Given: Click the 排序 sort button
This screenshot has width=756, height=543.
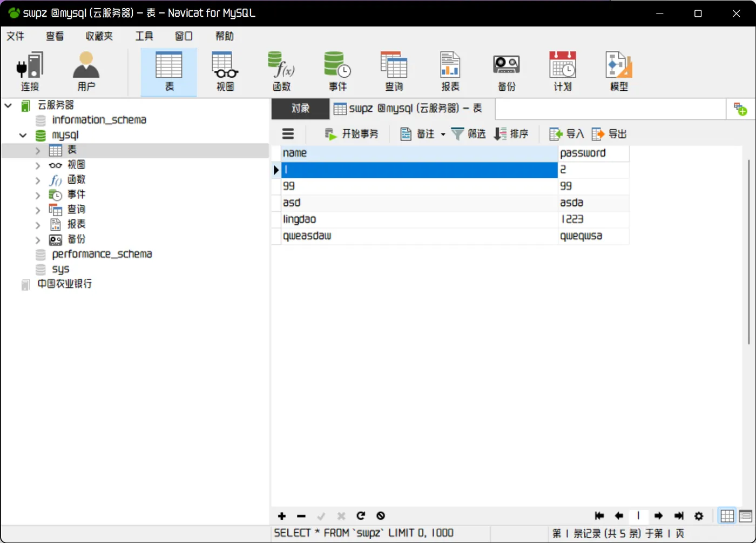Looking at the screenshot, I should [511, 134].
